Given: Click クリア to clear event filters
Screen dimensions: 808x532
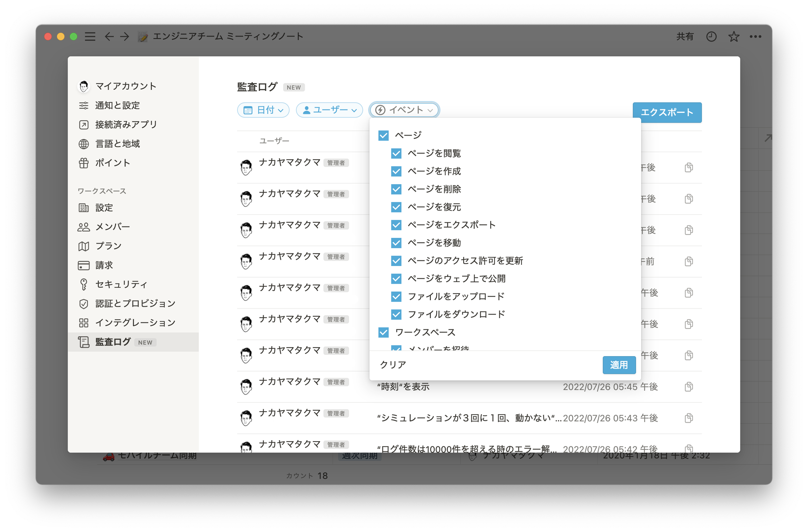Looking at the screenshot, I should point(393,365).
